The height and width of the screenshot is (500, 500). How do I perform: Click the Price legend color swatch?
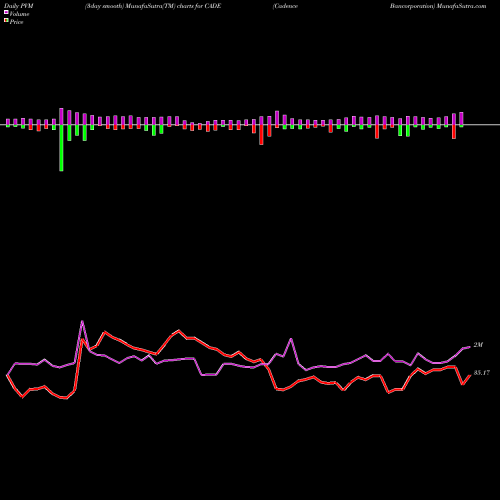6,21
